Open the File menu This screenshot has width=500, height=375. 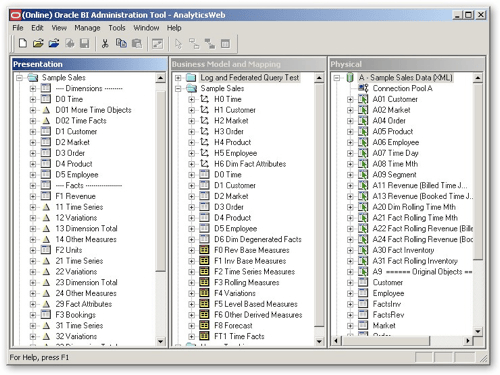pyautogui.click(x=18, y=28)
